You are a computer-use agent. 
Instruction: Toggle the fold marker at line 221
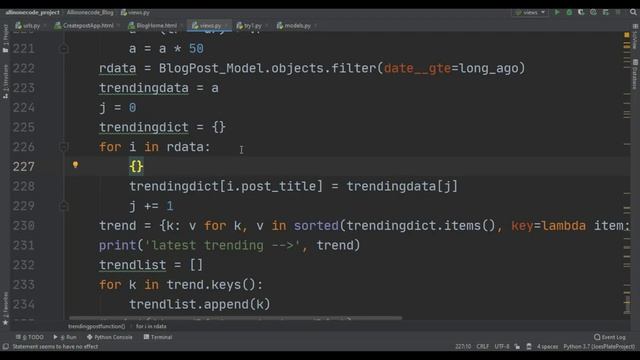tap(63, 49)
